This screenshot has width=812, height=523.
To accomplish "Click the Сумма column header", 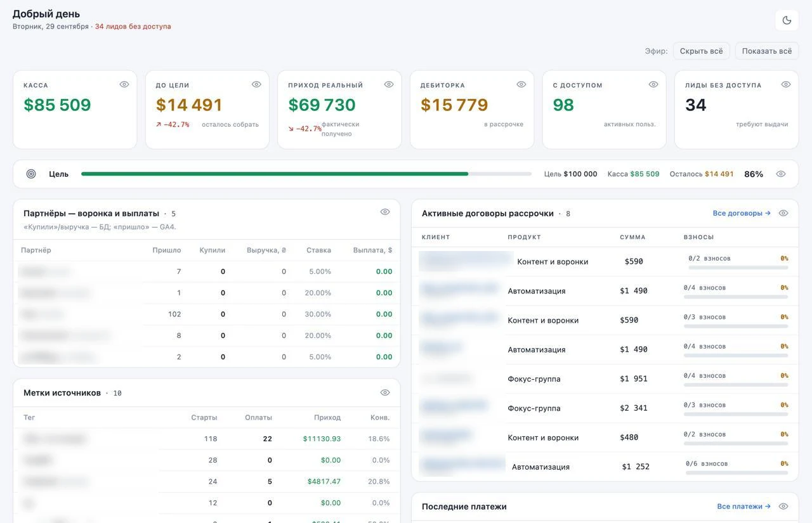I will click(632, 237).
